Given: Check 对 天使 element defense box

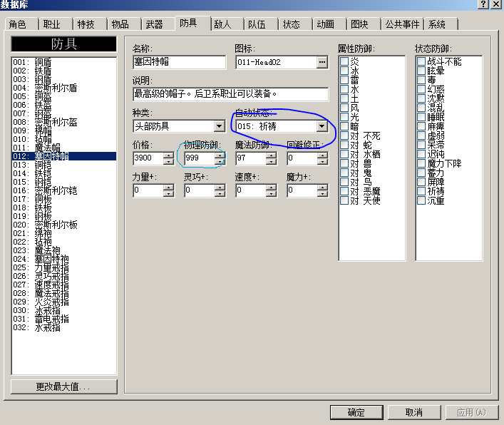Looking at the screenshot, I should pyautogui.click(x=344, y=200).
